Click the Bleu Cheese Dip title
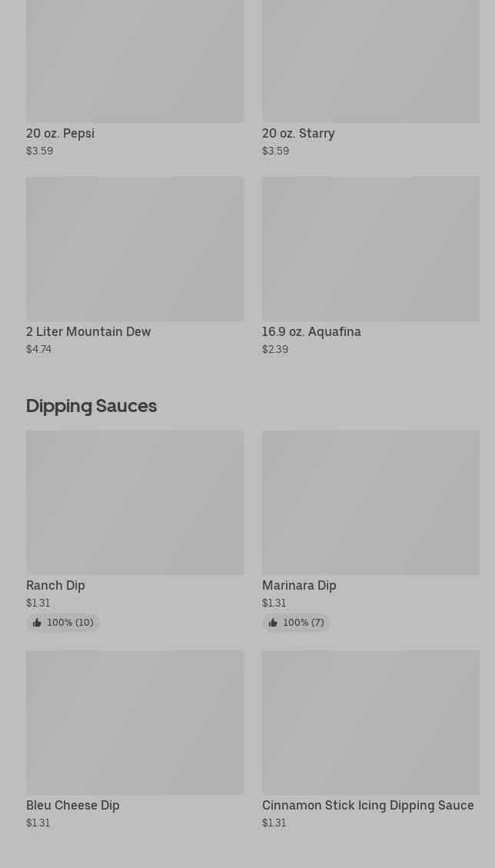Viewport: 495px width, 868px height. click(x=73, y=805)
